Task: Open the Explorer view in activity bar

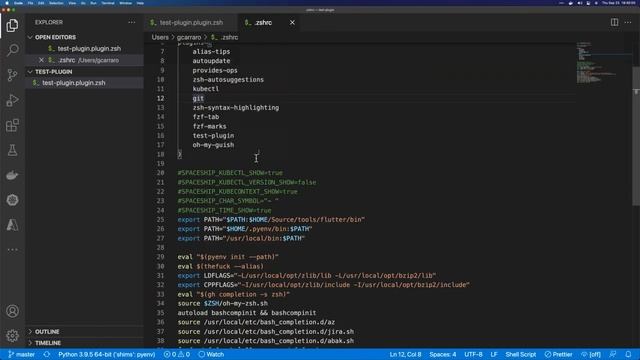Action: (12, 25)
